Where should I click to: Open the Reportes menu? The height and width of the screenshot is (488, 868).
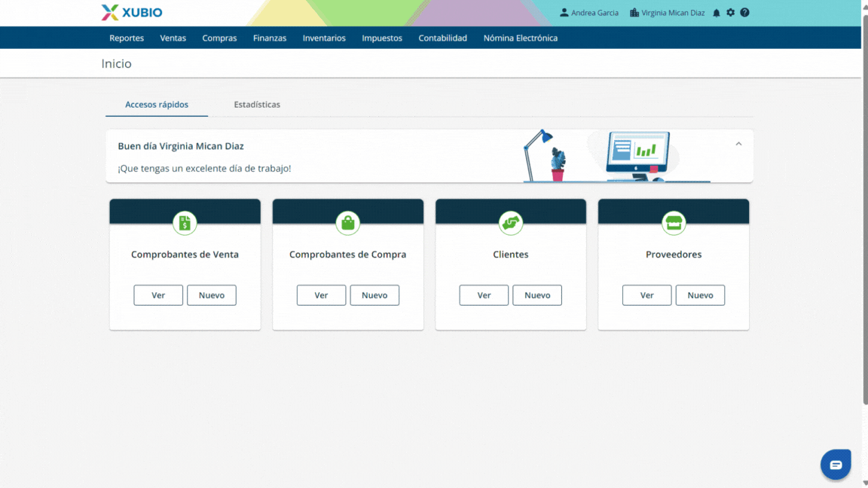coord(127,38)
